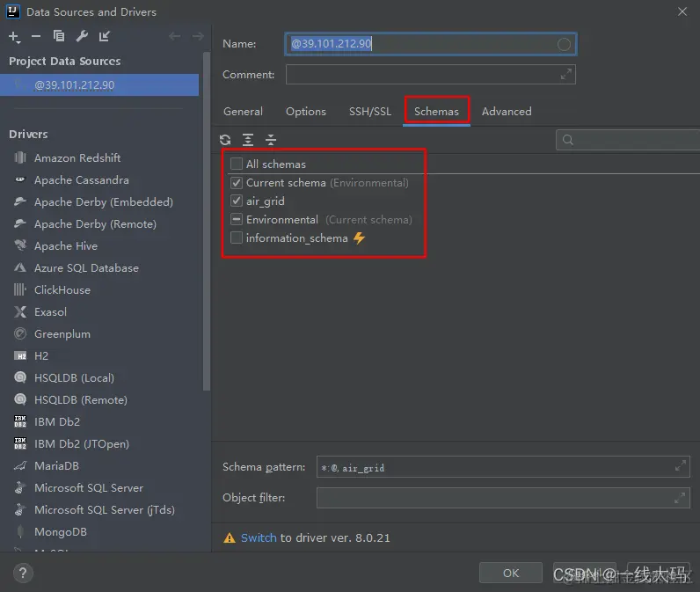Click the OK button
This screenshot has height=592, width=700.
coord(511,573)
